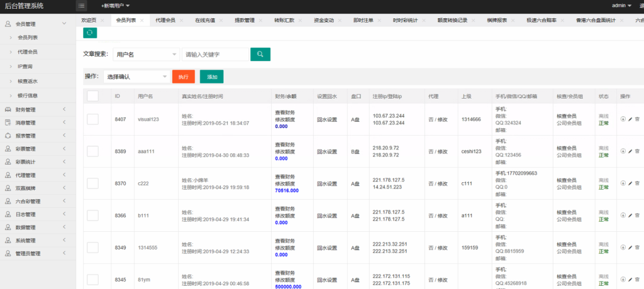Image resolution: width=644 pixels, height=289 pixels.
Task: Open the 用户名 search field dropdown
Action: (x=147, y=55)
